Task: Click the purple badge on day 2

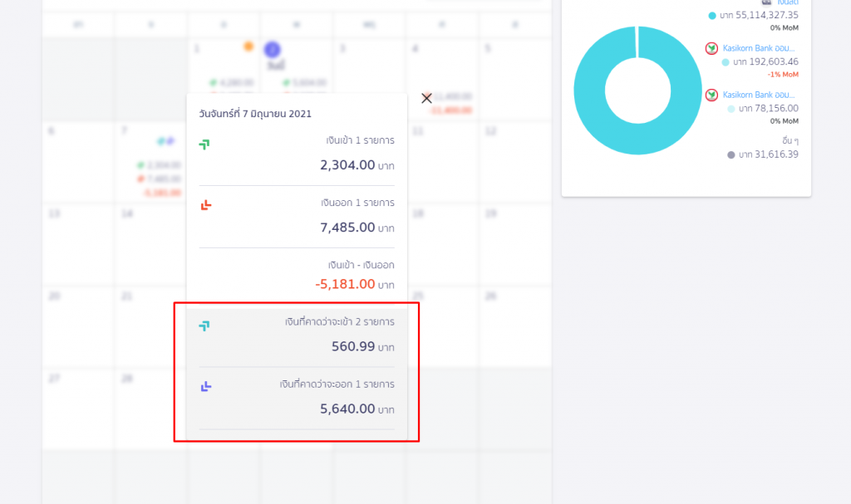Action: pyautogui.click(x=272, y=50)
